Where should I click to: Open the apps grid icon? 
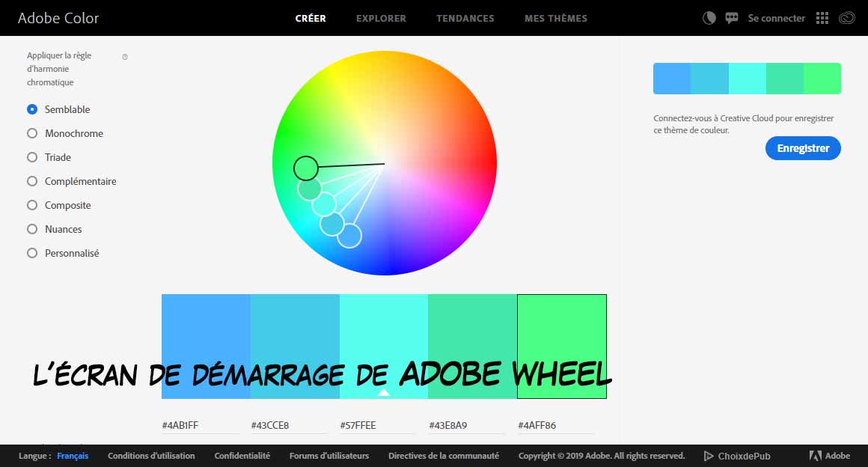tap(822, 18)
